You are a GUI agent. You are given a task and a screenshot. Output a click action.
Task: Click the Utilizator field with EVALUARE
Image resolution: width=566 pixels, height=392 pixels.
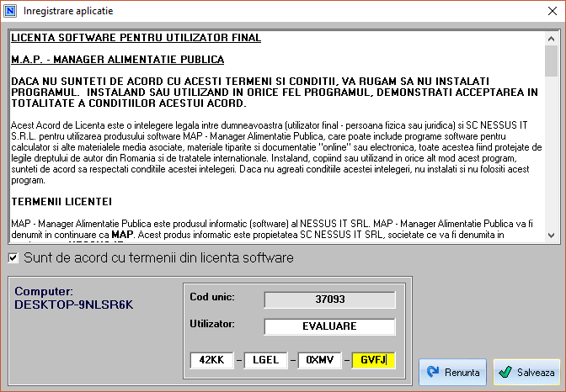[x=329, y=326]
